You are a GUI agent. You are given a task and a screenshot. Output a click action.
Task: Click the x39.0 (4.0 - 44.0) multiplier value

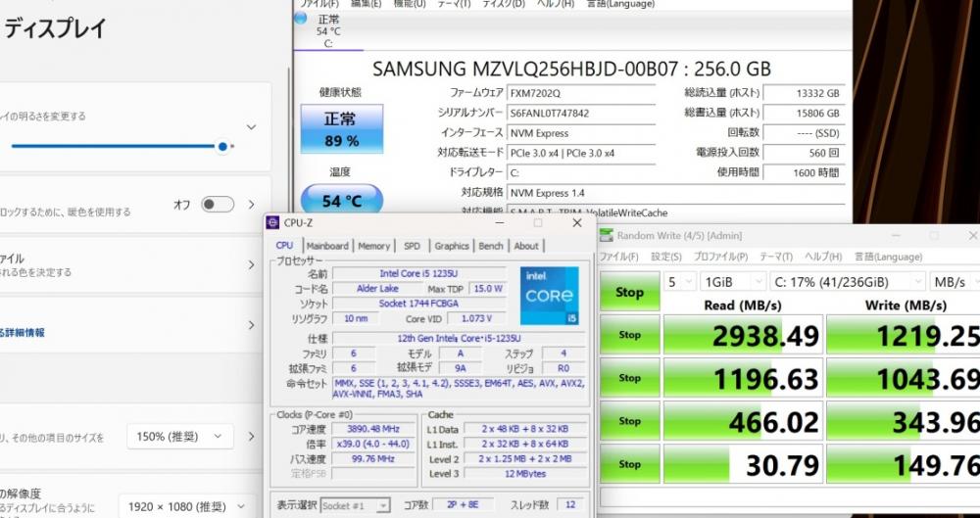point(373,445)
